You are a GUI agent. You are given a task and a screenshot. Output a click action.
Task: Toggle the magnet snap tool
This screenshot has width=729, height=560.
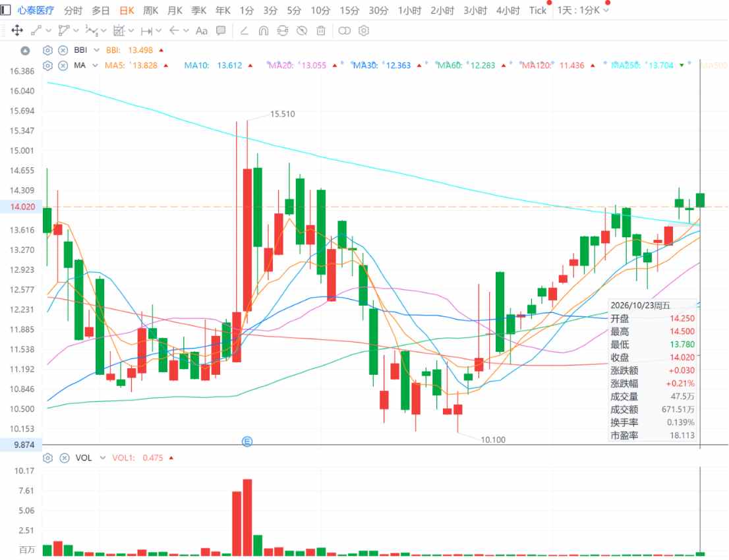[263, 31]
